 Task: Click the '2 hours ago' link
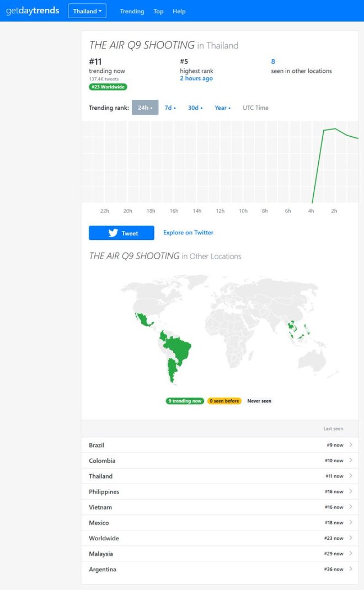(196, 78)
